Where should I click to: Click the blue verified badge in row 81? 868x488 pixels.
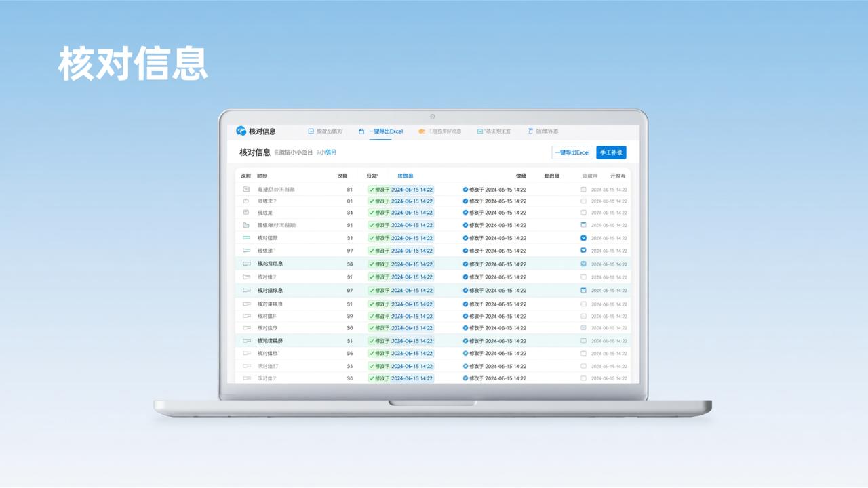click(x=465, y=190)
